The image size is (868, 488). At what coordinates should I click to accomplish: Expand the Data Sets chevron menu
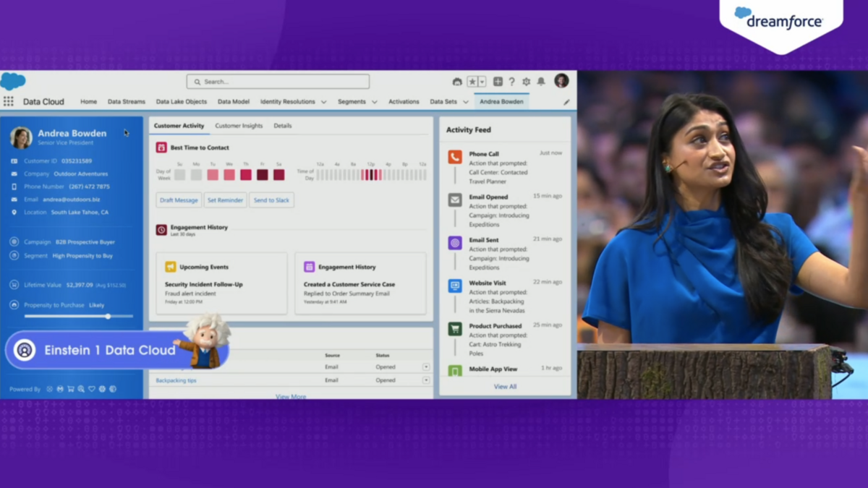point(466,102)
